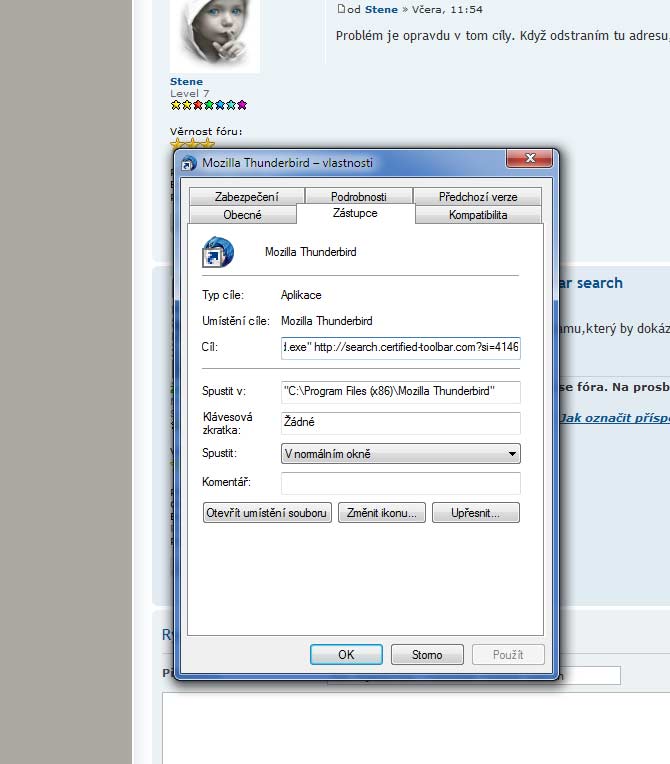Click the 'Umístění cíle:' label
Screen dimensions: 670x764
[236, 321]
